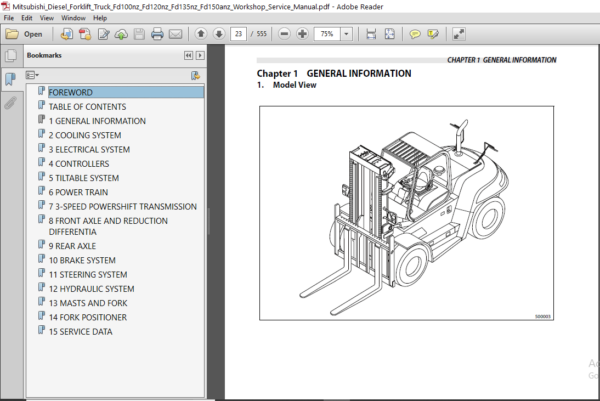Print the document using printer icon
The height and width of the screenshot is (401, 600).
[157, 34]
